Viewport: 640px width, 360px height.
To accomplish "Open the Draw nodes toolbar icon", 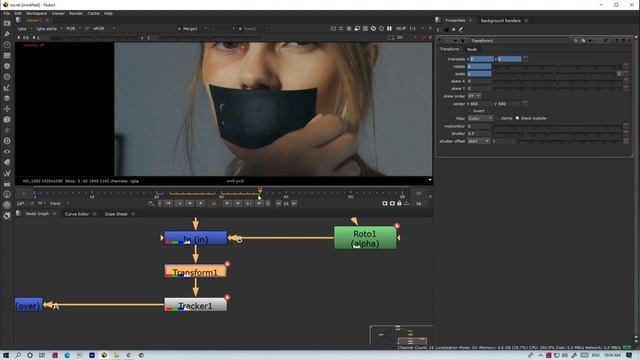I will pos(7,34).
